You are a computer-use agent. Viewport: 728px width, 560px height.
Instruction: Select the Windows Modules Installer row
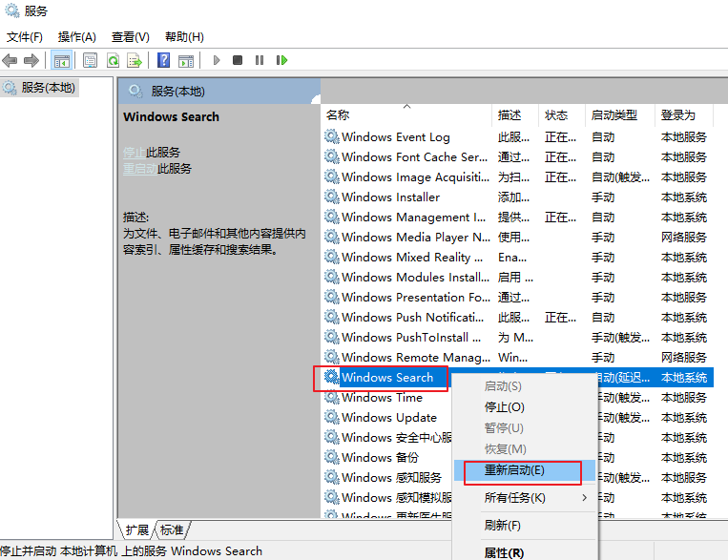[x=518, y=277]
